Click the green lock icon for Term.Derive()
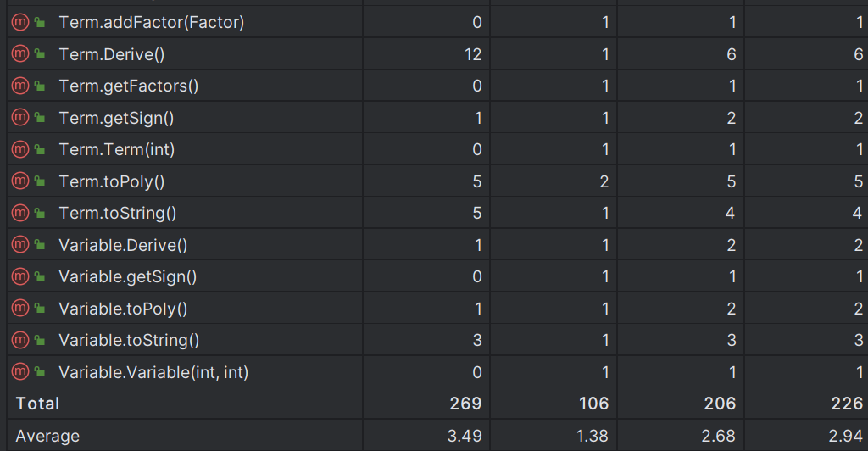 (40, 54)
